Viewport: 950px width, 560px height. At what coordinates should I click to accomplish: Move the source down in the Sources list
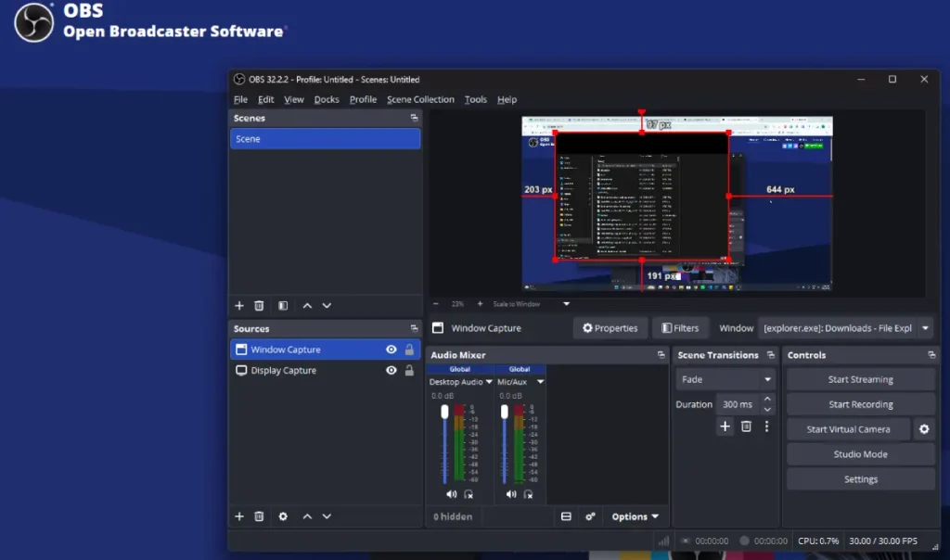pyautogui.click(x=327, y=516)
